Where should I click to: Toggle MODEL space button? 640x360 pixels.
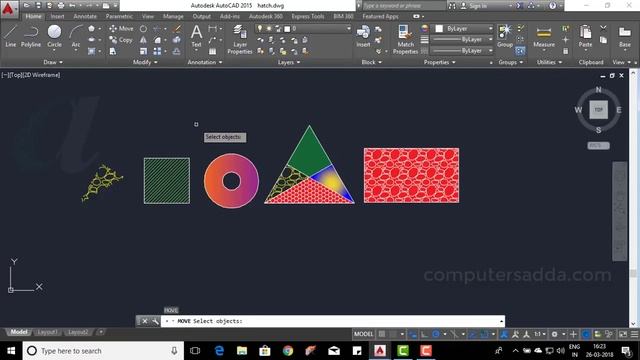[x=363, y=334]
